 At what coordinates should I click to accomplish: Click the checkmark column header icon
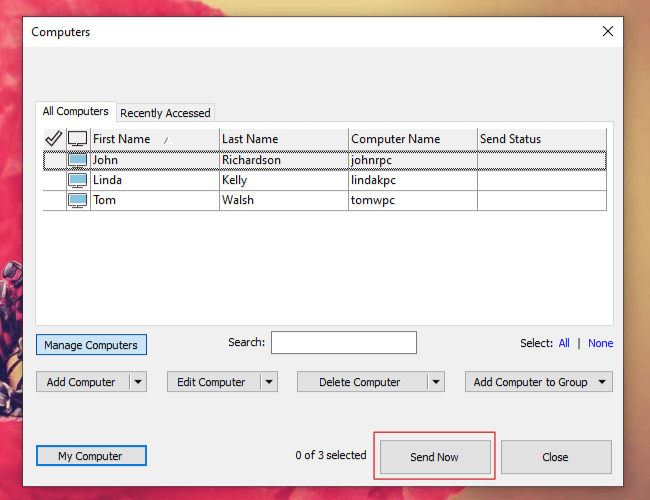(54, 139)
